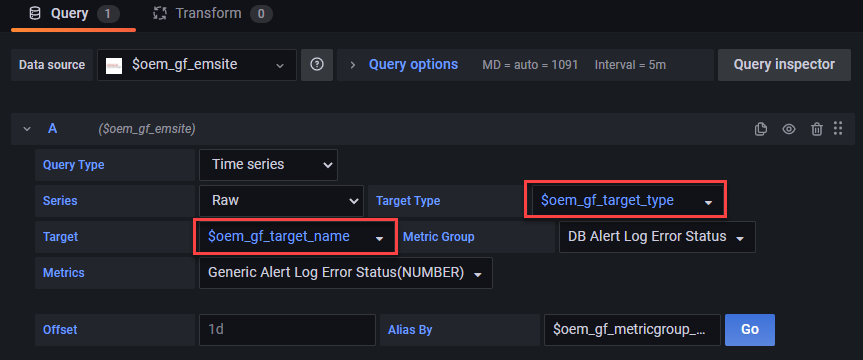Image resolution: width=863 pixels, height=360 pixels.
Task: Click the data source logo icon
Action: point(114,65)
